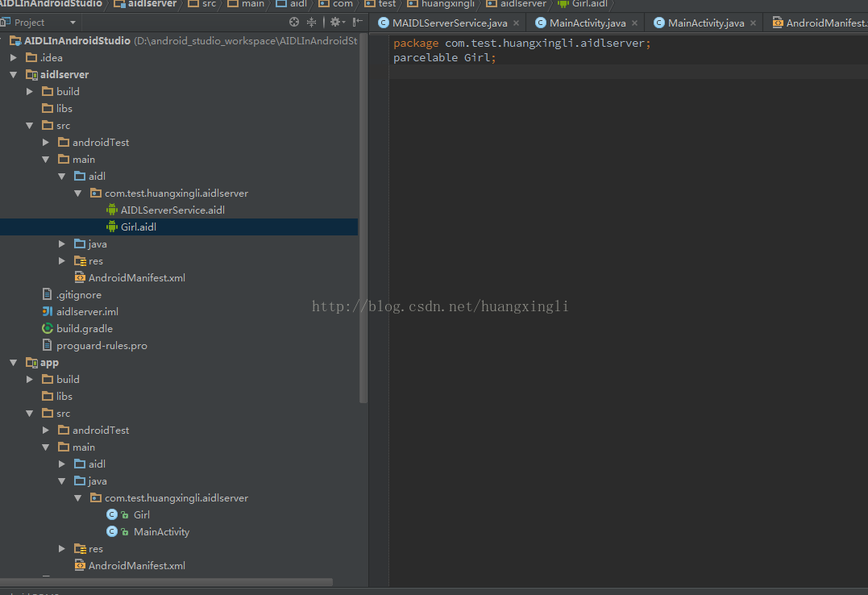Click the scroll-from-source target icon
This screenshot has width=868, height=595.
pos(294,22)
